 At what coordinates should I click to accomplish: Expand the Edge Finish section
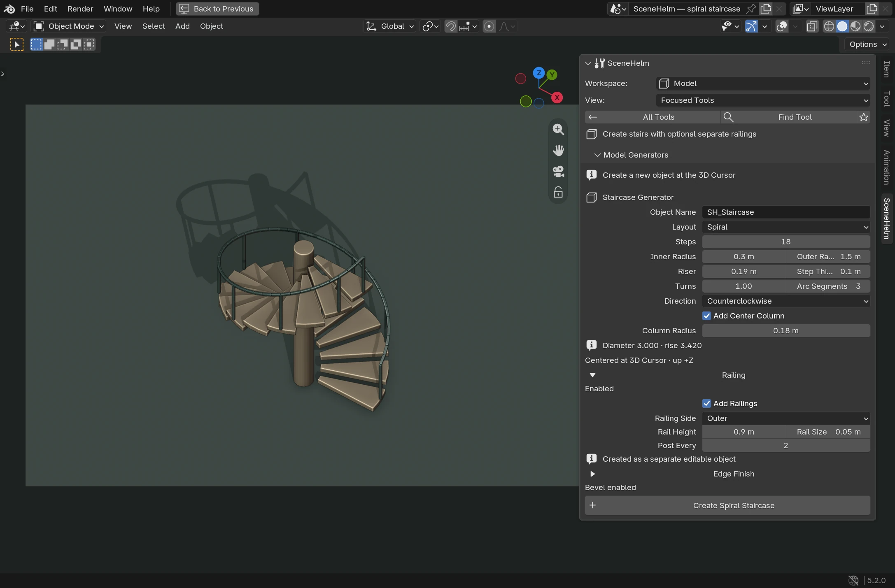[x=592, y=474]
